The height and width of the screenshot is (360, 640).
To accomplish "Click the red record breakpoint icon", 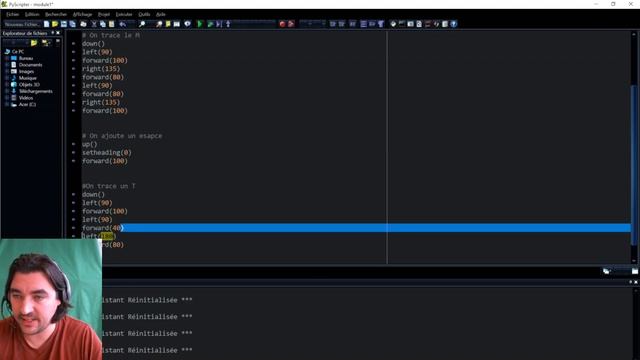I will (x=282, y=24).
